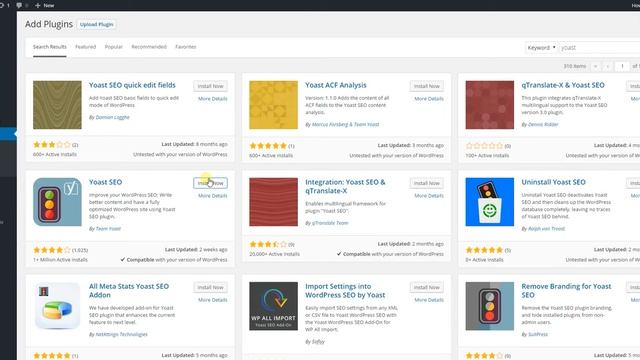
Task: Install Now for Import Settings into WordPress SEO
Action: (x=427, y=287)
